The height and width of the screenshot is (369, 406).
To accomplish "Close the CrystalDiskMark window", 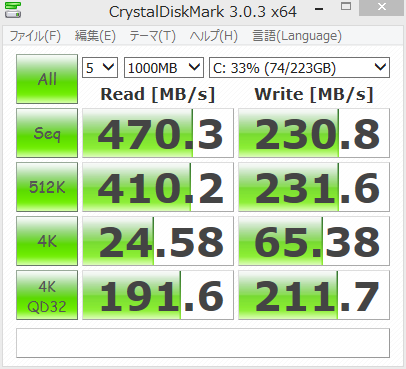I will 382,7.
